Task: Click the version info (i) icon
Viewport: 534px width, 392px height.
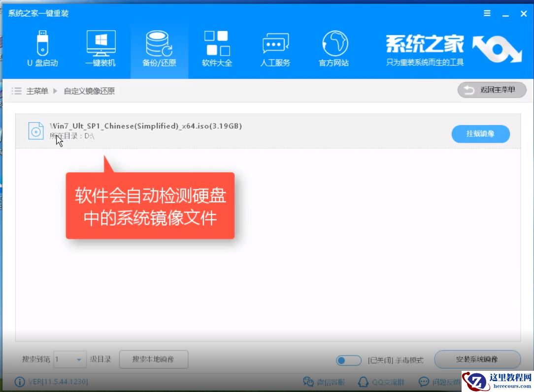Action: [x=19, y=381]
